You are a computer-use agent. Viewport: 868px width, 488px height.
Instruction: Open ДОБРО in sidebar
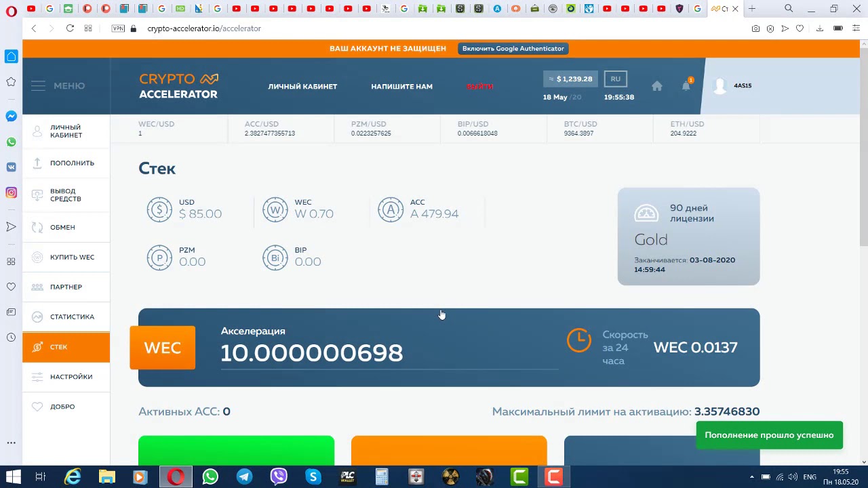click(66, 407)
